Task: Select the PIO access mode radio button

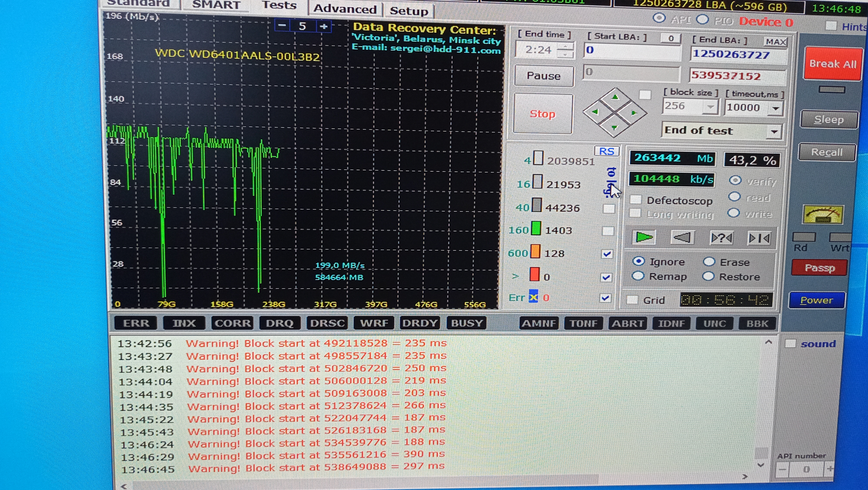Action: [x=703, y=19]
